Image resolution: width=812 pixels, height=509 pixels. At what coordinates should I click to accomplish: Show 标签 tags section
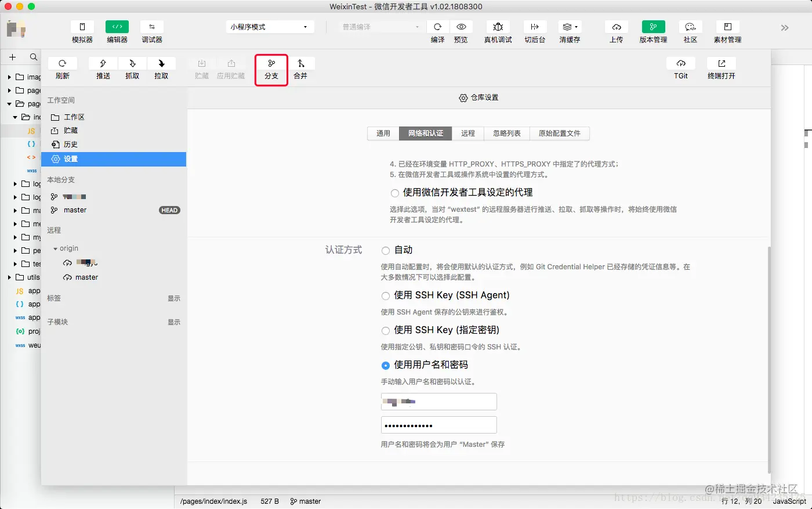tap(174, 298)
